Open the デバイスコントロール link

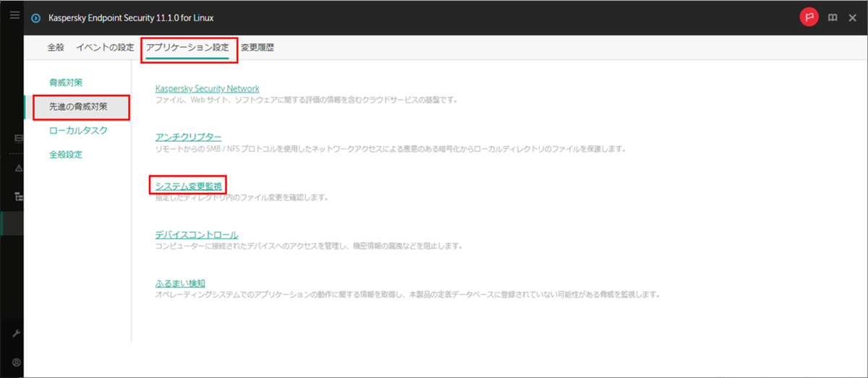197,234
